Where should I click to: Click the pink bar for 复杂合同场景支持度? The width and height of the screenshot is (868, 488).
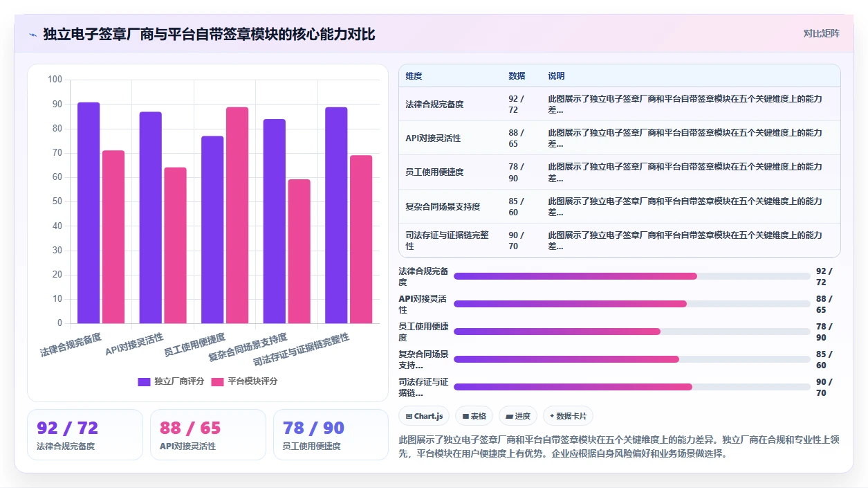[299, 251]
